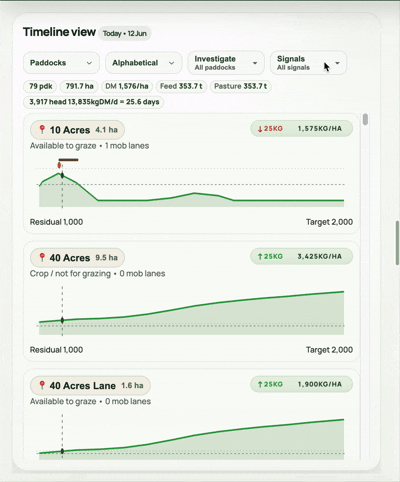This screenshot has height=482, width=400.
Task: Click the DM 1,576/ha chip
Action: (x=127, y=86)
